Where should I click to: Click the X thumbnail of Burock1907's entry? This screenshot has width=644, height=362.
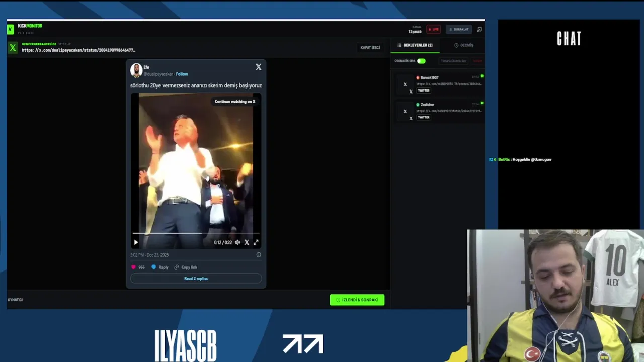pos(405,84)
